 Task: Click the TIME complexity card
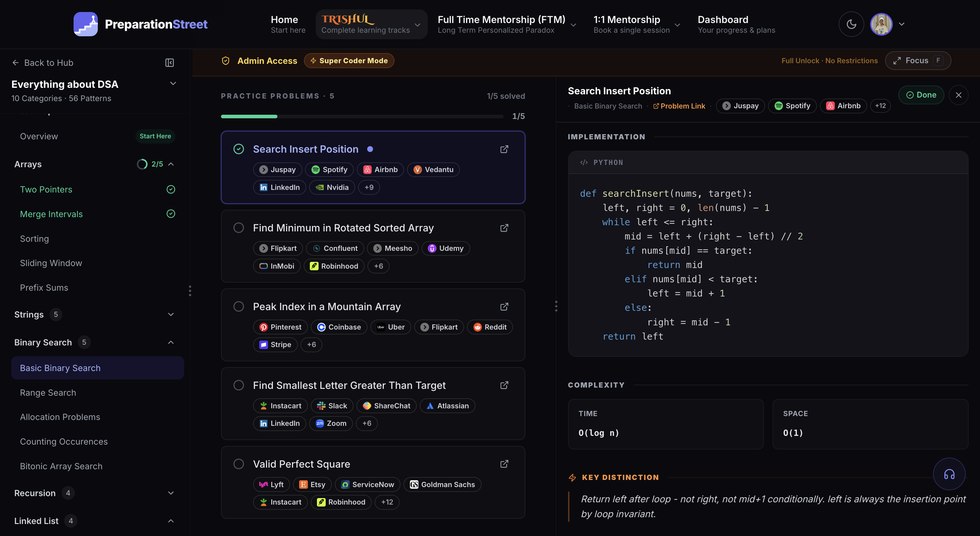click(665, 424)
